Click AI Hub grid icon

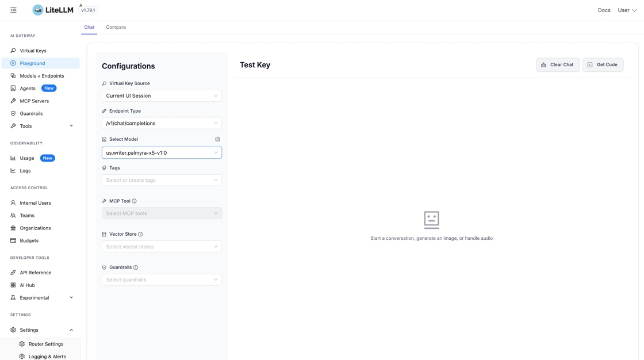pyautogui.click(x=13, y=285)
